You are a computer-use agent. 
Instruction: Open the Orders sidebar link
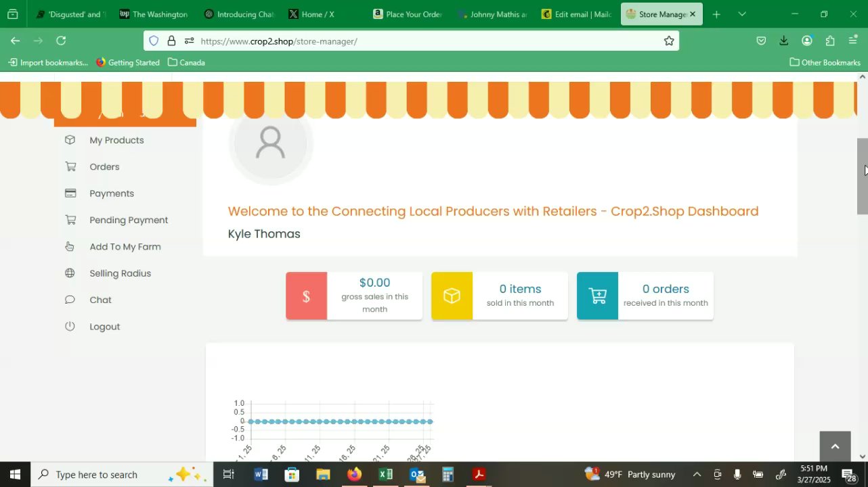pyautogui.click(x=104, y=166)
